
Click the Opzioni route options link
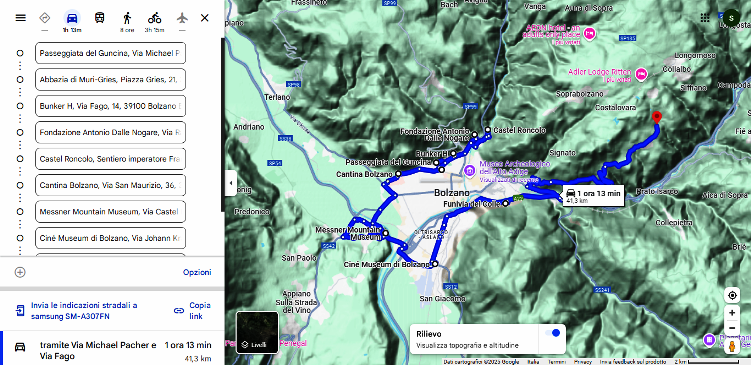point(197,272)
